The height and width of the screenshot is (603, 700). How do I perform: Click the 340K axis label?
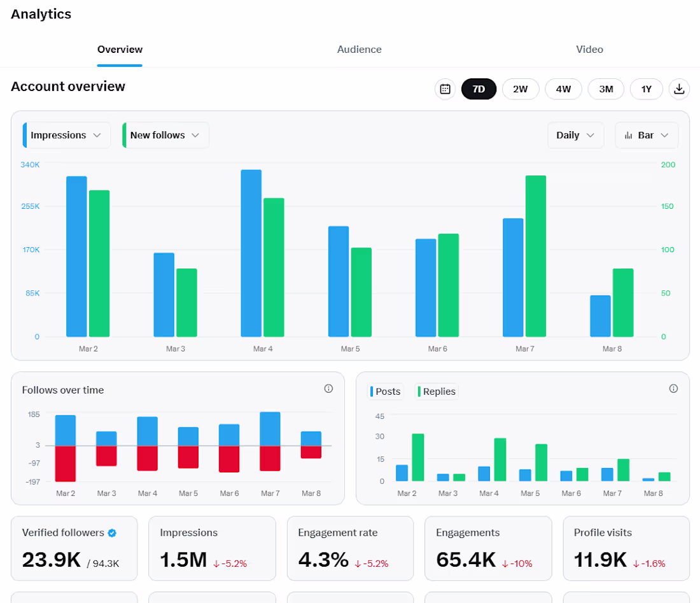tap(30, 165)
